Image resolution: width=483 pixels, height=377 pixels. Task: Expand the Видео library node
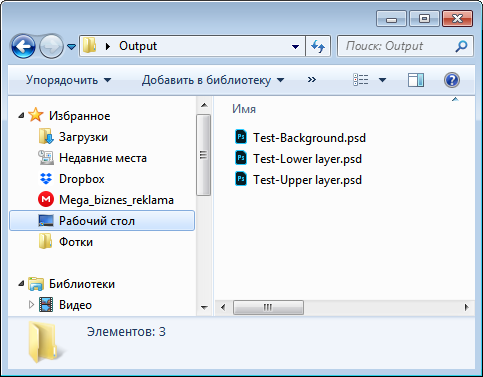[31, 305]
